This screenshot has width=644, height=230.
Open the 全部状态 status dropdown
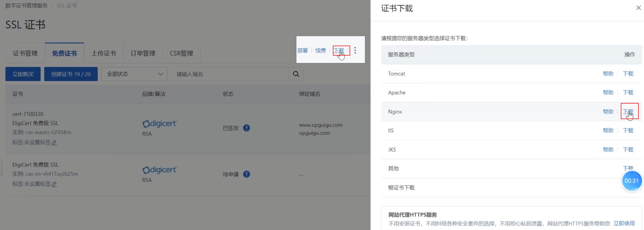click(x=134, y=74)
